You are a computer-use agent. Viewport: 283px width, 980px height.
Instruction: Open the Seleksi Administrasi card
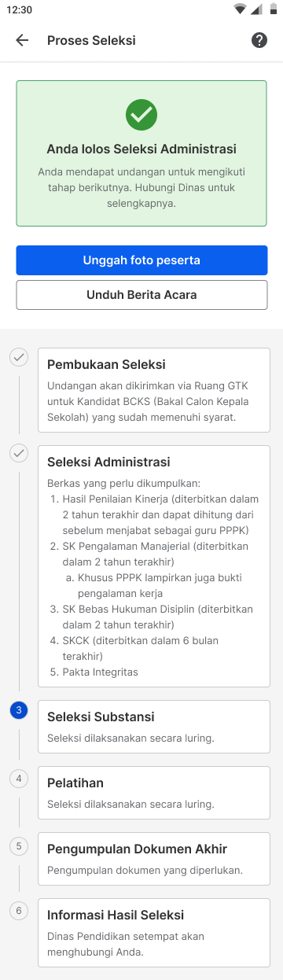(154, 566)
